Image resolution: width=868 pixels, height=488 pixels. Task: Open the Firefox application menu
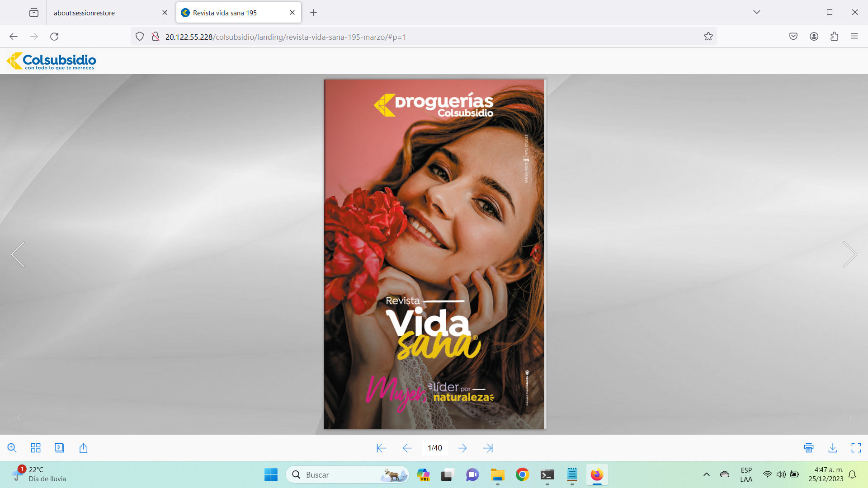(x=854, y=37)
